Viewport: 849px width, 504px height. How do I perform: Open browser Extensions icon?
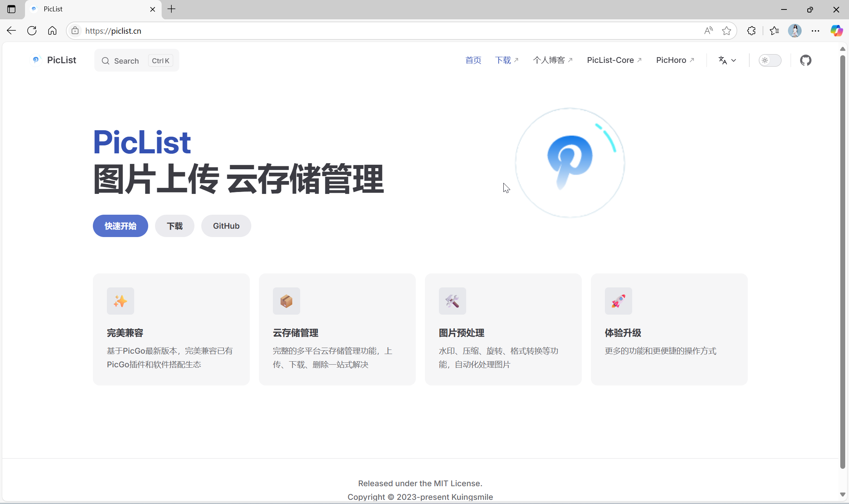(x=752, y=31)
